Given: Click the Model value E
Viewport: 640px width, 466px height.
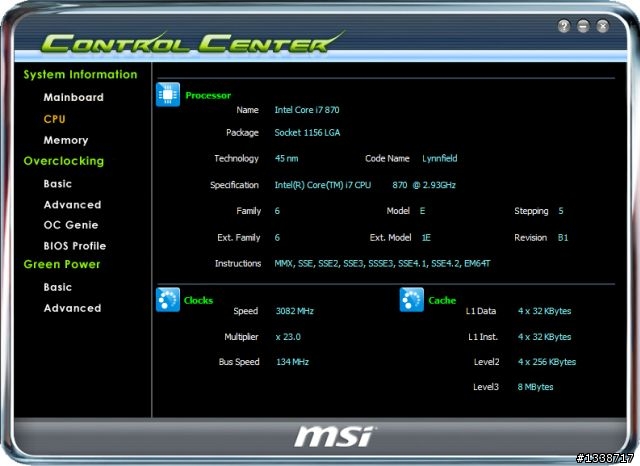Looking at the screenshot, I should [x=422, y=211].
